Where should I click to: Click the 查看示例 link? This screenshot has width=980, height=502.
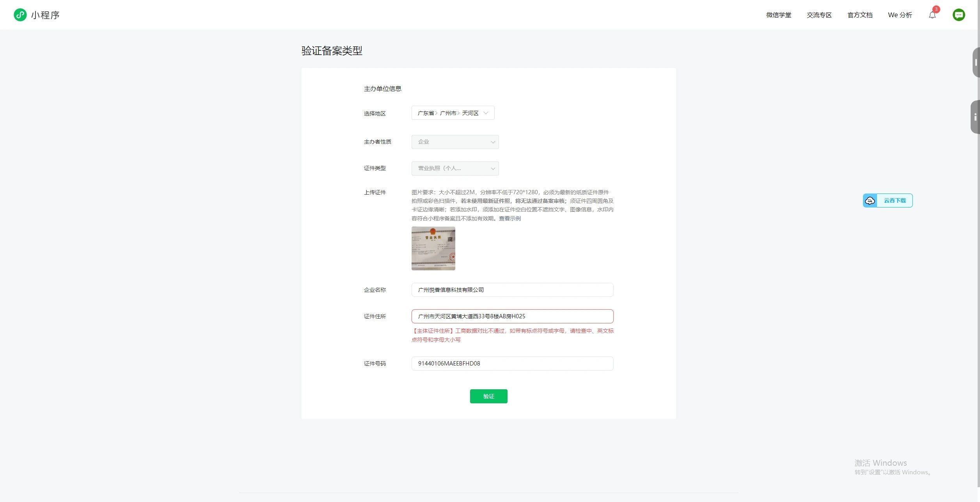click(510, 218)
